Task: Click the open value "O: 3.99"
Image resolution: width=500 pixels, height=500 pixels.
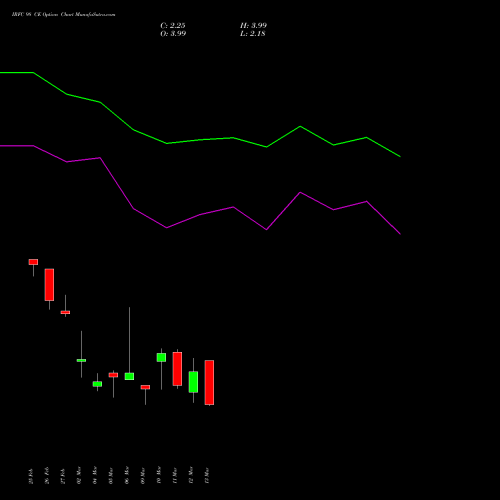Action: [x=173, y=34]
